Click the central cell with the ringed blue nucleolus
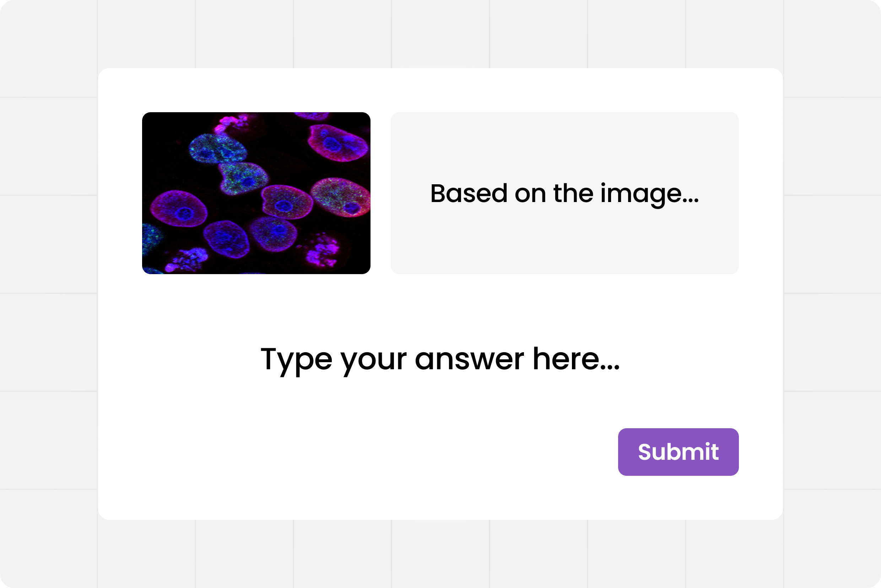 coord(287,202)
